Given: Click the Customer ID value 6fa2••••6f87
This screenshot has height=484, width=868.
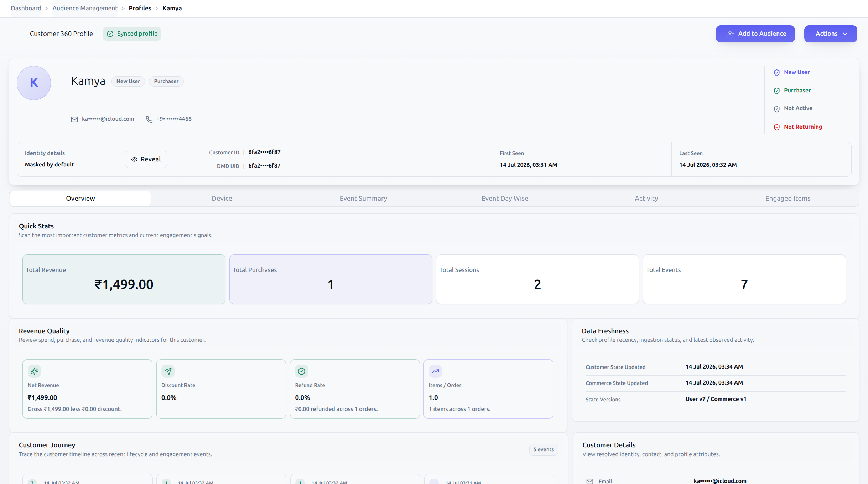Looking at the screenshot, I should (x=264, y=152).
